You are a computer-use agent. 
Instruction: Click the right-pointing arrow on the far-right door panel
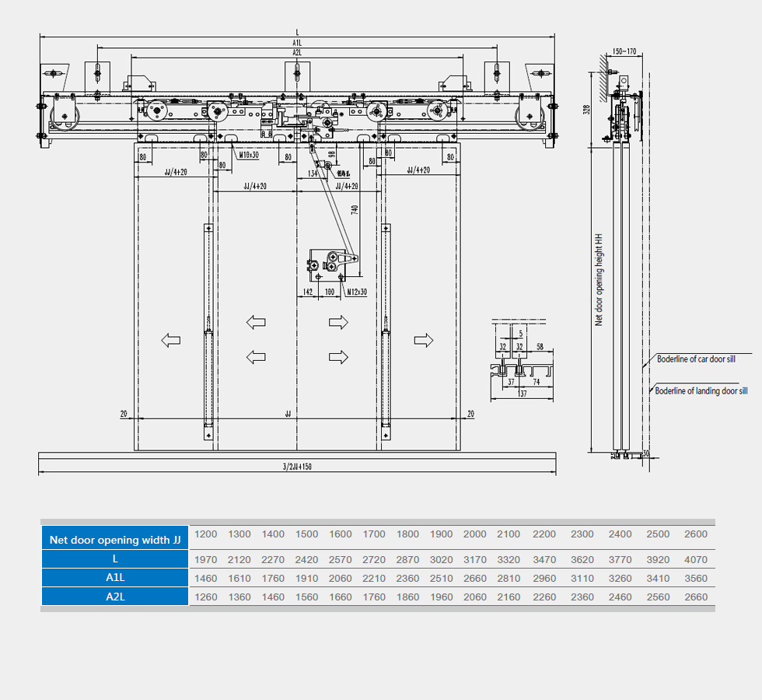(424, 340)
